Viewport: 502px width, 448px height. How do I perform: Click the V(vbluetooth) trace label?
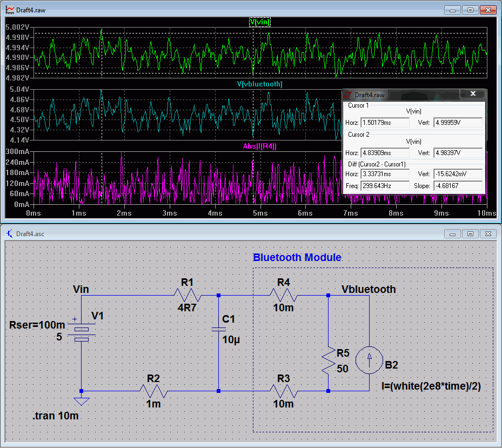pos(259,84)
